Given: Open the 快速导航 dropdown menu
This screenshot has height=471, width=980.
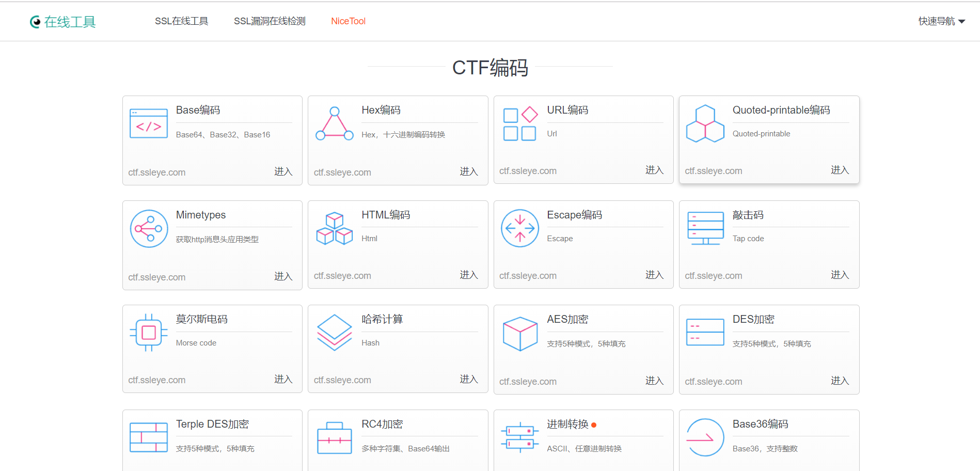Looking at the screenshot, I should pyautogui.click(x=942, y=21).
